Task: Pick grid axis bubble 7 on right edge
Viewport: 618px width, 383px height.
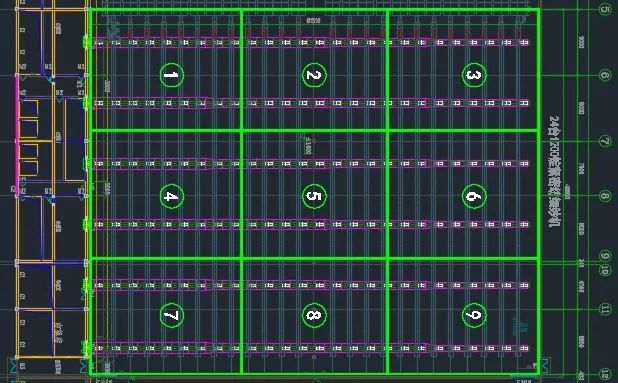Action: (x=605, y=141)
